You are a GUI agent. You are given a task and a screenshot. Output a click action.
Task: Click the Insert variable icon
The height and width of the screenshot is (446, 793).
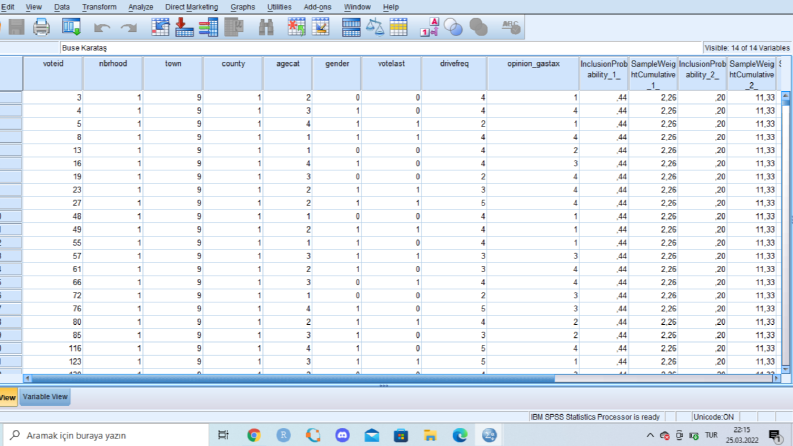[x=321, y=27]
